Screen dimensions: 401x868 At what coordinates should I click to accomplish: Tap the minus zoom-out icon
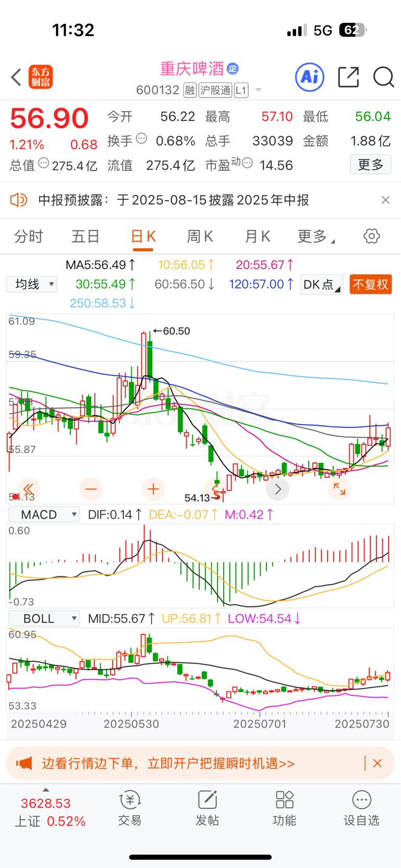91,489
